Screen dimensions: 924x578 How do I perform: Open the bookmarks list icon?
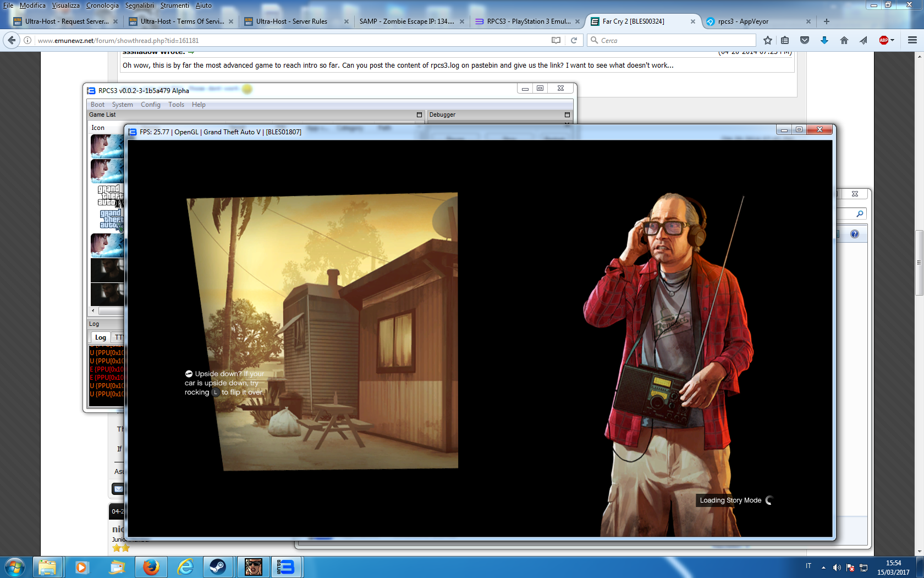(785, 40)
